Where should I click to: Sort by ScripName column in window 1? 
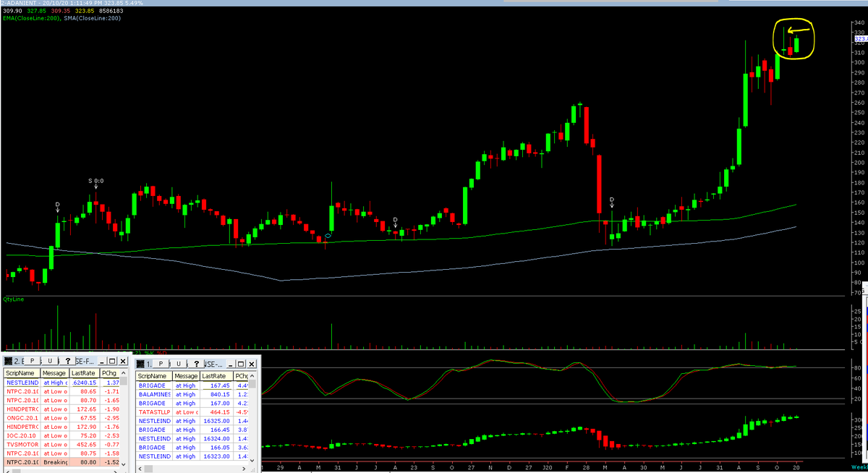154,376
